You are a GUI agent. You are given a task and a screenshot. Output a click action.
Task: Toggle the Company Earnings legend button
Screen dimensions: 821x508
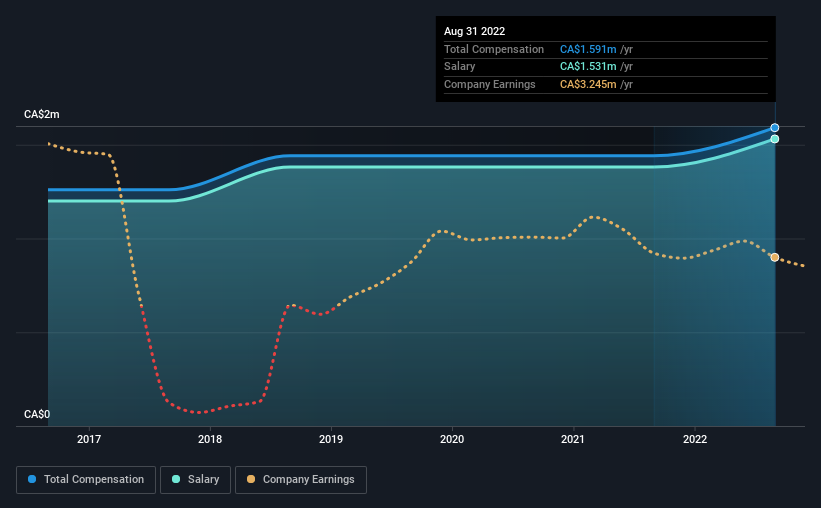[301, 480]
